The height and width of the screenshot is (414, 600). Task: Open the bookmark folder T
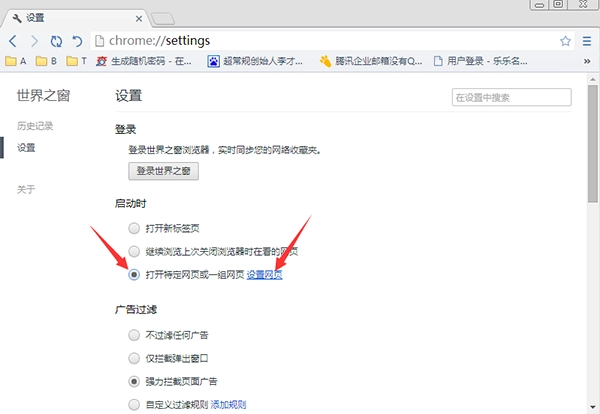click(x=77, y=62)
